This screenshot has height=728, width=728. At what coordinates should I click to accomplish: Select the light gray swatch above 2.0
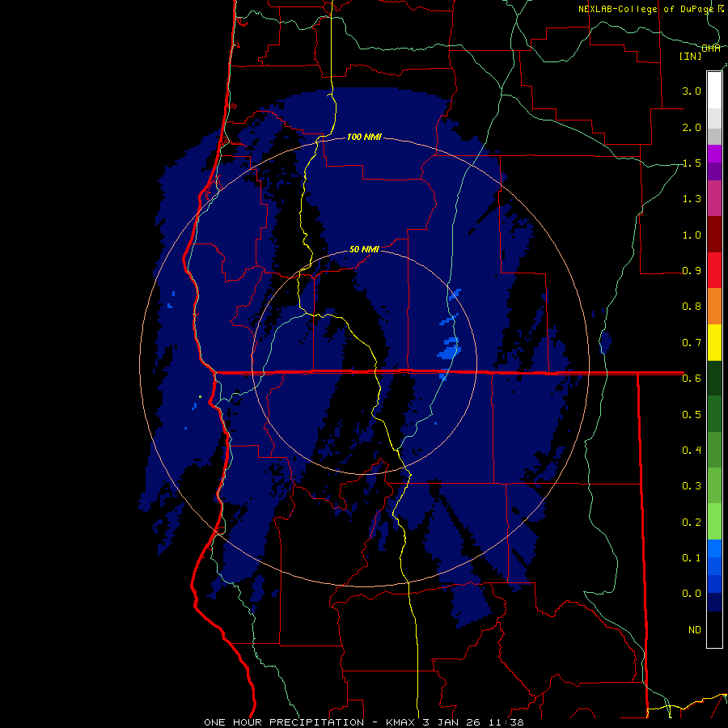714,118
